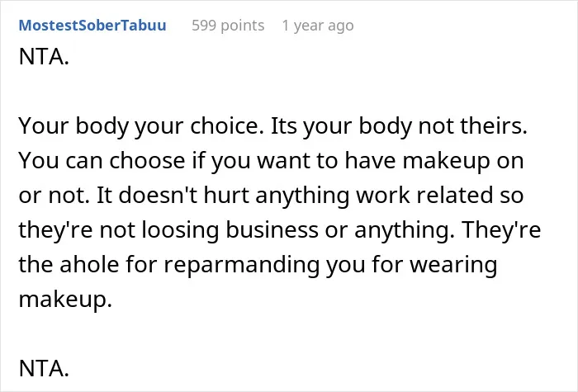Click the word business in the comment
The height and width of the screenshot is (392, 578).
pyautogui.click(x=272, y=230)
